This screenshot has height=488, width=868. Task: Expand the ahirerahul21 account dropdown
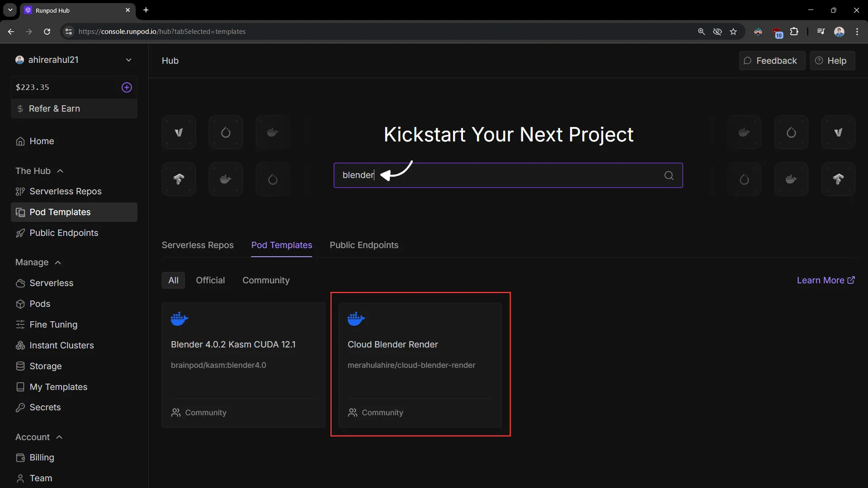tap(128, 60)
